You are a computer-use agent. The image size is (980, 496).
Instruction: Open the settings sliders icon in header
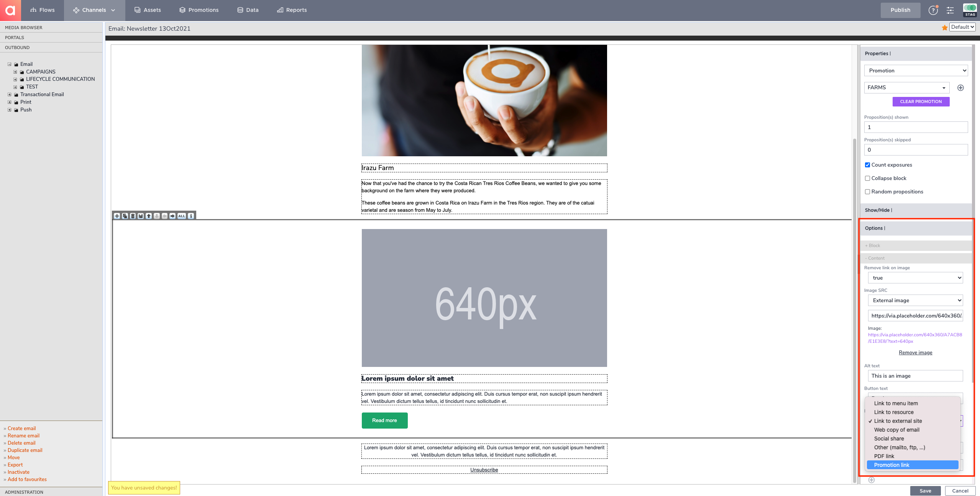click(x=950, y=10)
